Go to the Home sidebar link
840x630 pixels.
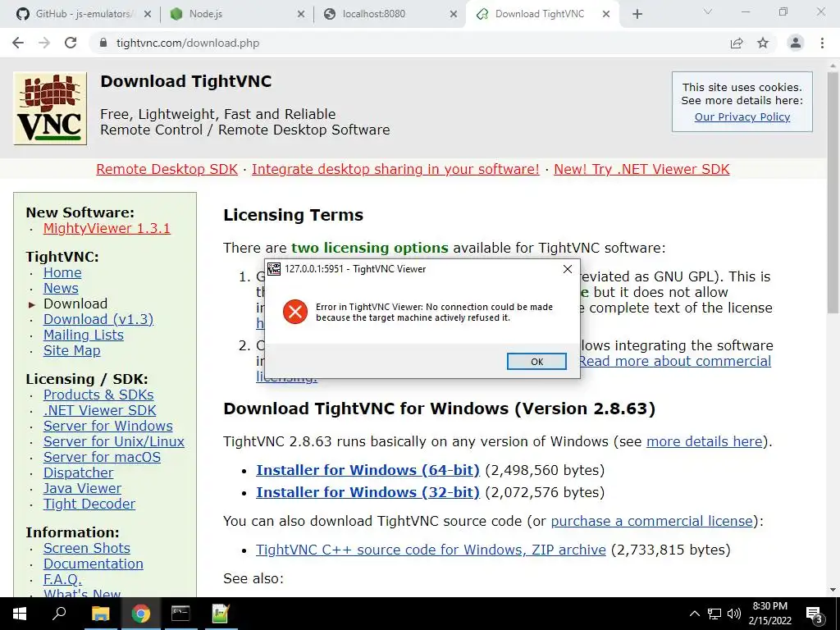(62, 272)
